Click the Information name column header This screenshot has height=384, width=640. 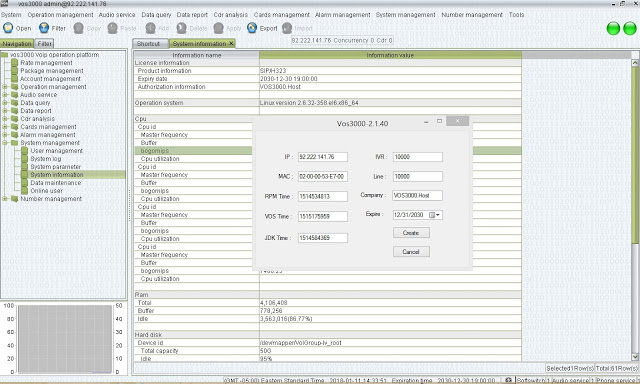pos(196,55)
